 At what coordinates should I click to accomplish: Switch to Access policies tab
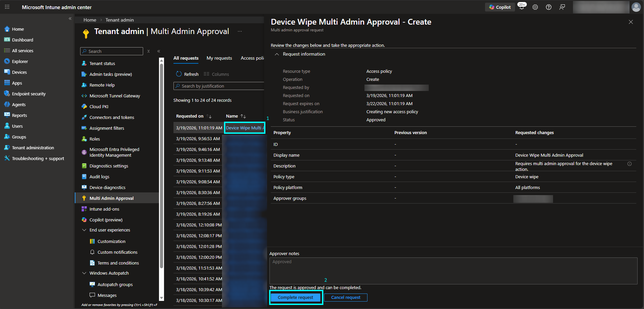[252, 58]
